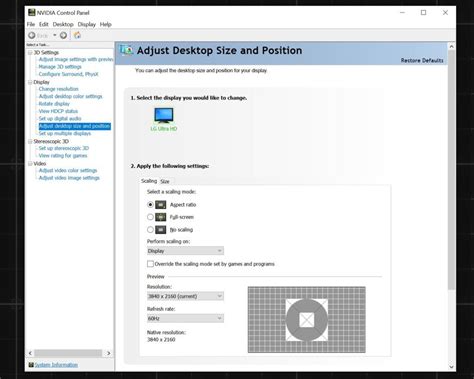Click the System Information icon
Screen dimensions: 474x379
31,365
